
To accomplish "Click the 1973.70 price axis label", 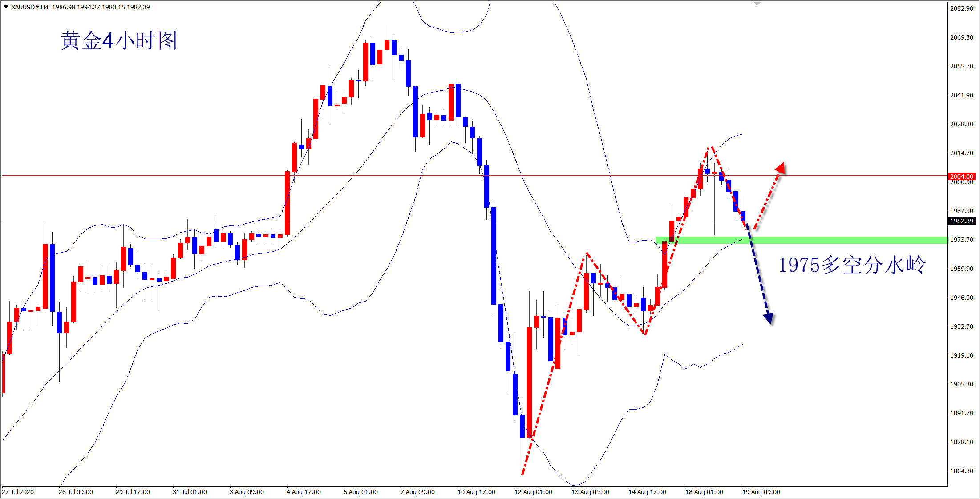I will tap(962, 240).
